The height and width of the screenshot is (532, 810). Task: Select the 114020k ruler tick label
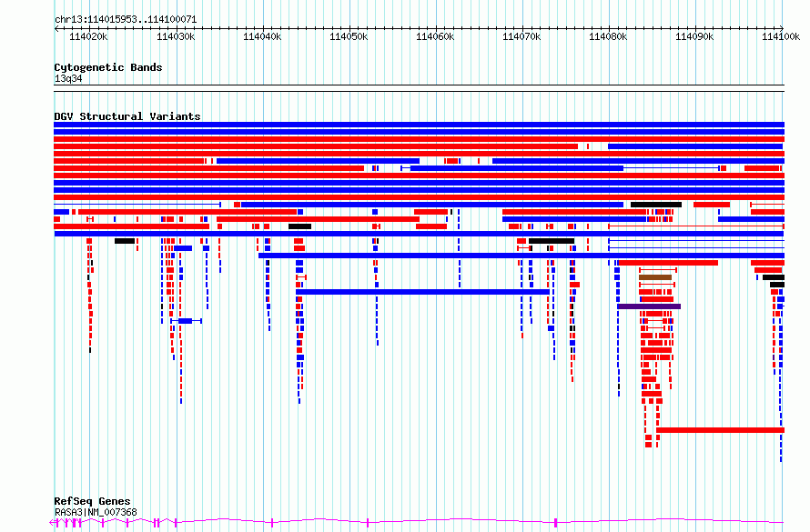(x=88, y=36)
